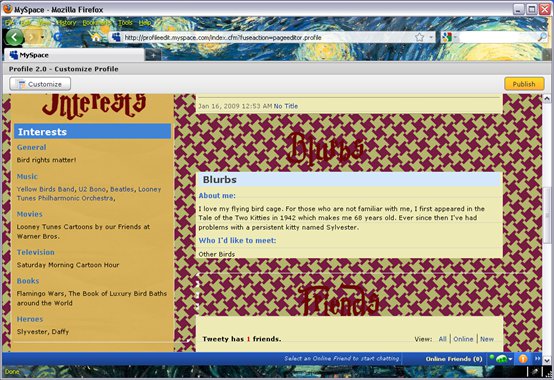The image size is (554, 380).
Task: Collapse chat bar with double arrow icon
Action: point(537,358)
